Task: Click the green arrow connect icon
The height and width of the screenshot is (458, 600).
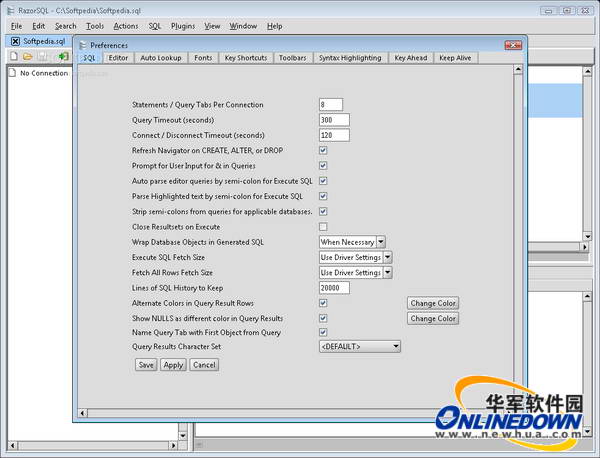Action: [64, 57]
